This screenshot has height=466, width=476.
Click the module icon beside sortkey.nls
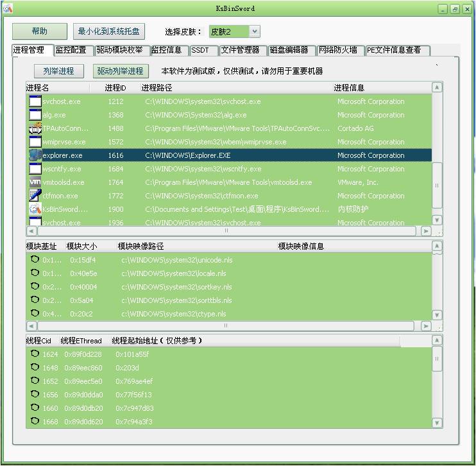pyautogui.click(x=35, y=286)
